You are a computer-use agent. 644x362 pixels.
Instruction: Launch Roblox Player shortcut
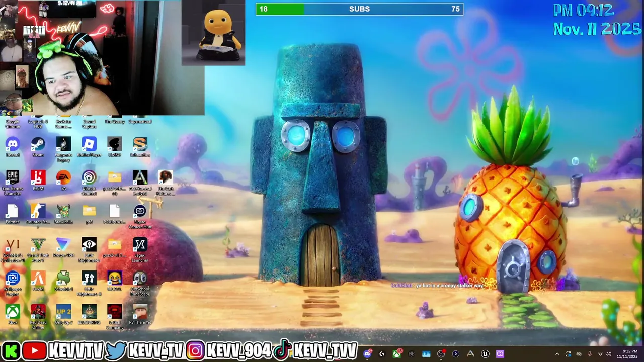click(x=89, y=146)
